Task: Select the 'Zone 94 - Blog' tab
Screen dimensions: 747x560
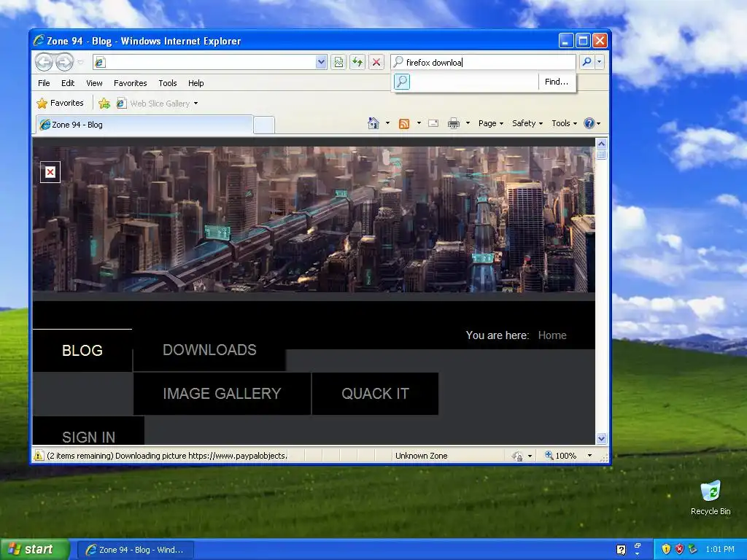Action: click(x=144, y=125)
